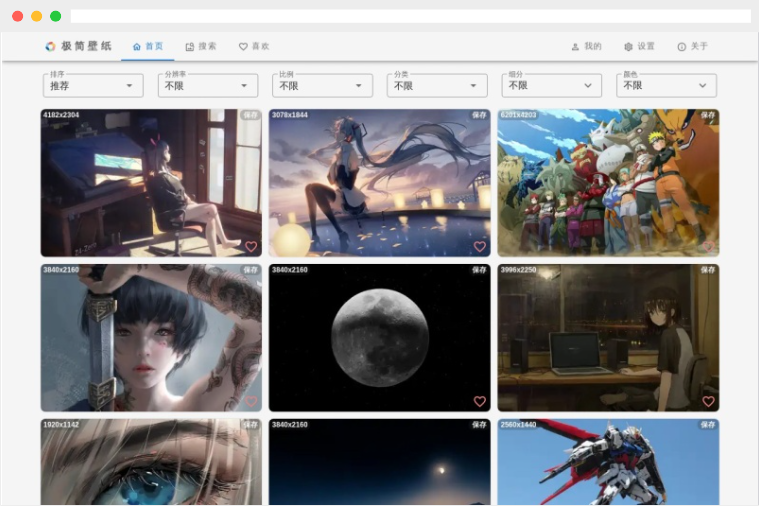Like the tattooed girl 3840x2160 wallpaper heart
Screen dimensions: 759x506
tap(251, 401)
